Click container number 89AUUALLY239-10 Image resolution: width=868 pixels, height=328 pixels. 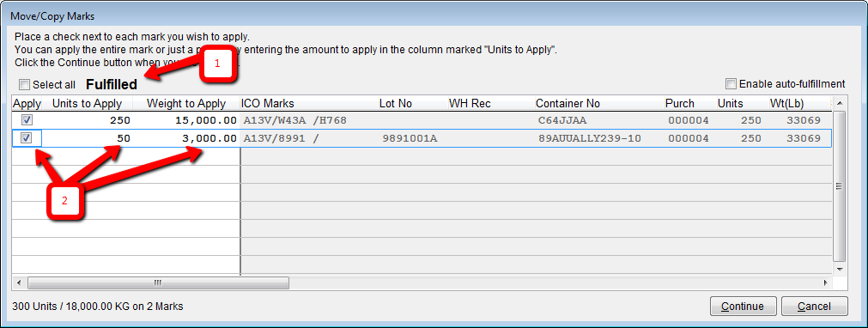pyautogui.click(x=590, y=138)
